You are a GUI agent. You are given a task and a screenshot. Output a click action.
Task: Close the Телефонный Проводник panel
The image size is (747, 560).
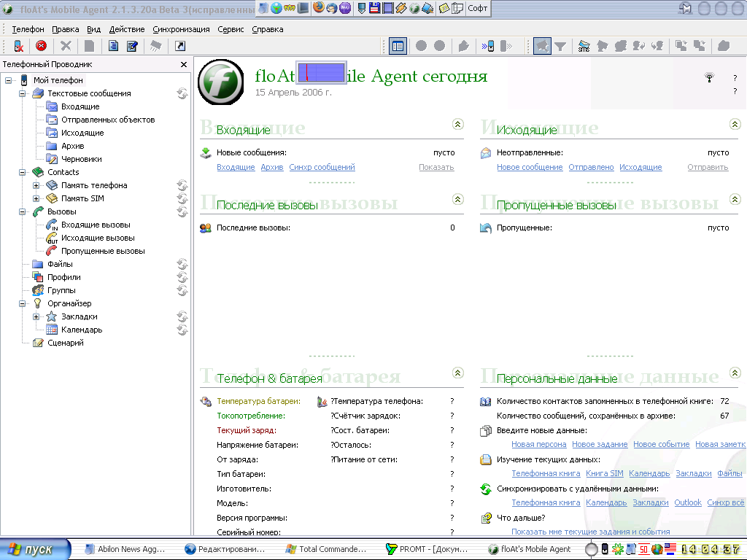click(x=184, y=64)
